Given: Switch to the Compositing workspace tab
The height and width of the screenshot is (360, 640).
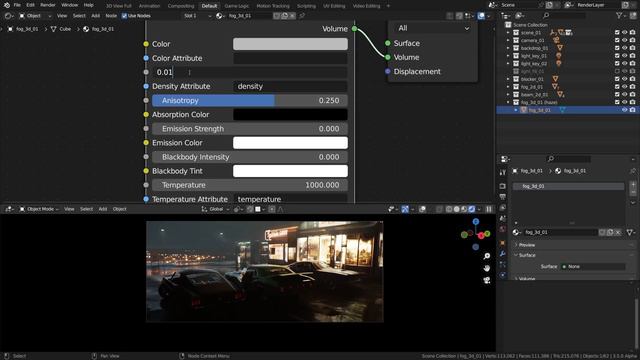Looking at the screenshot, I should pyautogui.click(x=181, y=6).
